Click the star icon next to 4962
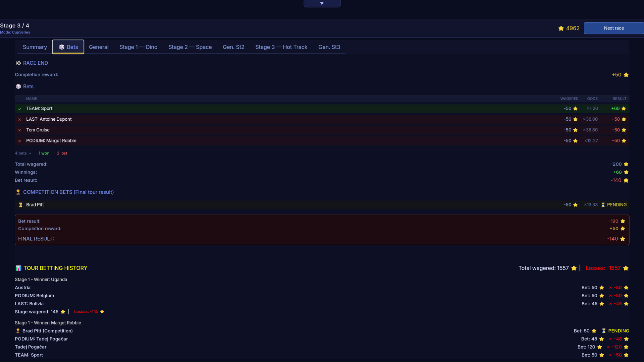Viewport: 644px width, 362px height. point(561,28)
